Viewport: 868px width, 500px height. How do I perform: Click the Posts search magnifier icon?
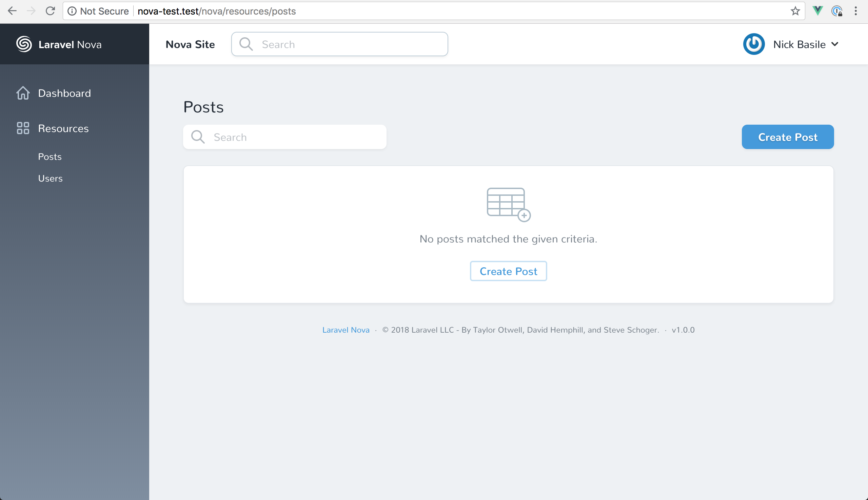click(x=198, y=137)
